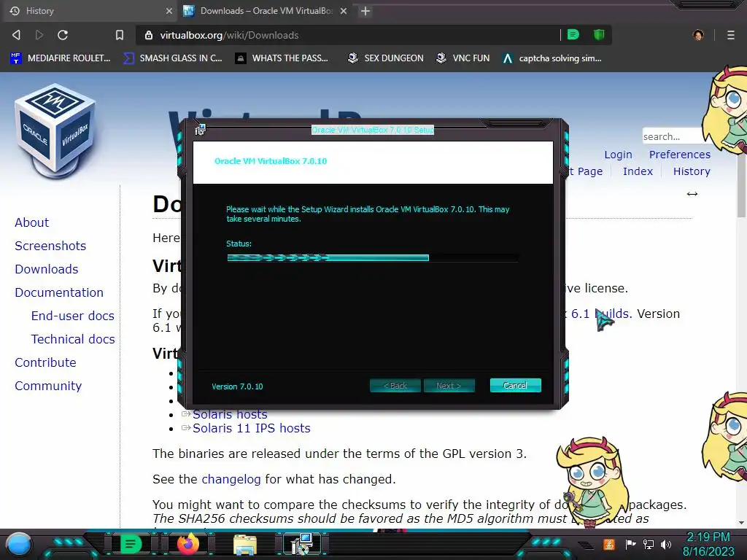Open a new browser tab
Viewport: 747px width, 560px height.
(x=365, y=10)
